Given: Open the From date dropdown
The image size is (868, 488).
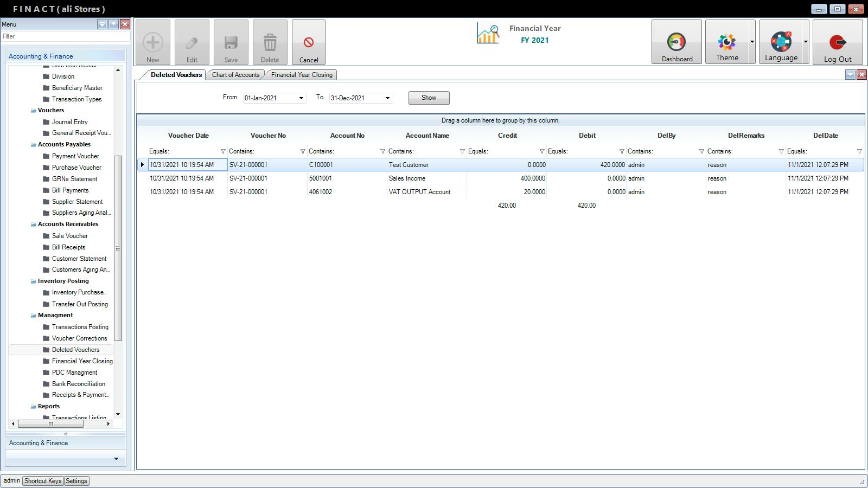Looking at the screenshot, I should click(301, 98).
